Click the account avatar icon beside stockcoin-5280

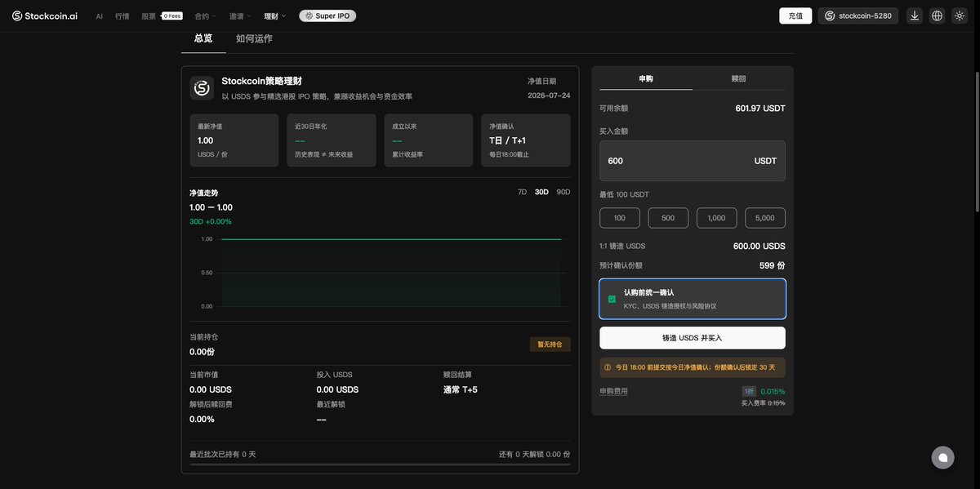830,16
